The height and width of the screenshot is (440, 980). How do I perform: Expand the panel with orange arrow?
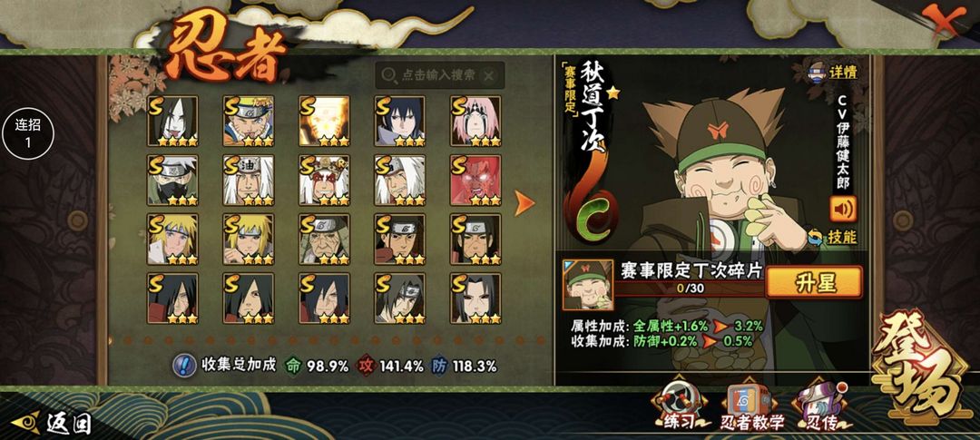tap(524, 203)
